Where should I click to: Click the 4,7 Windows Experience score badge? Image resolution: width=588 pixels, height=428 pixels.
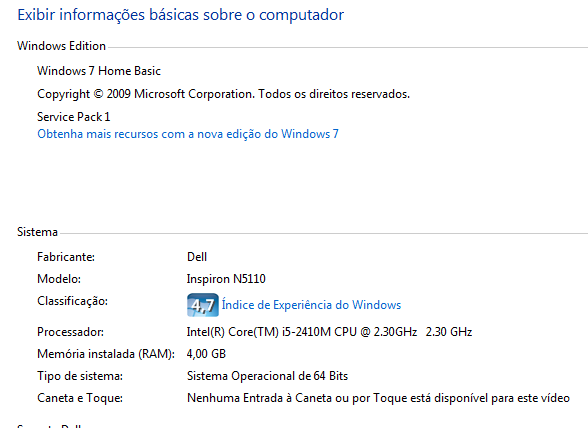click(x=202, y=305)
